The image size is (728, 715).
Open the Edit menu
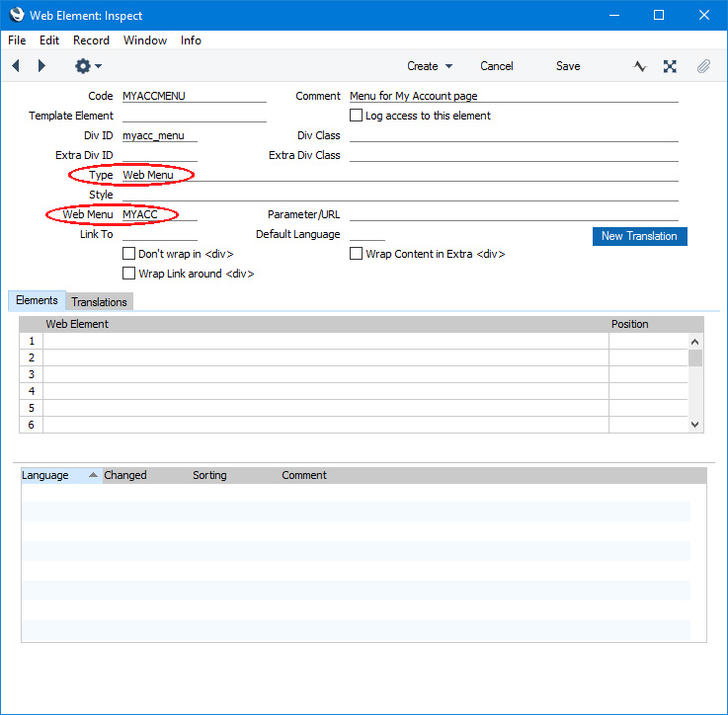[x=49, y=40]
